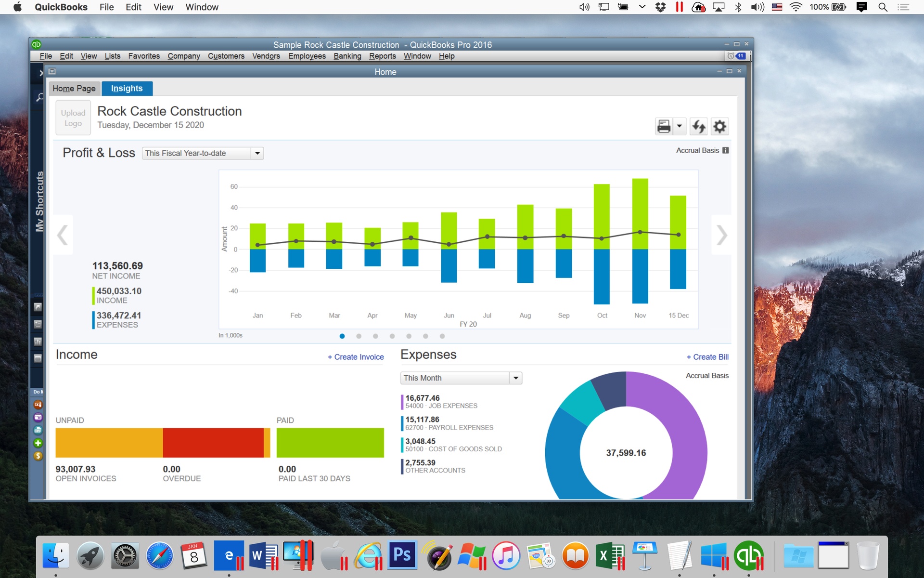Click the QuickBooks logo in title bar
This screenshot has height=578, width=924.
[37, 44]
